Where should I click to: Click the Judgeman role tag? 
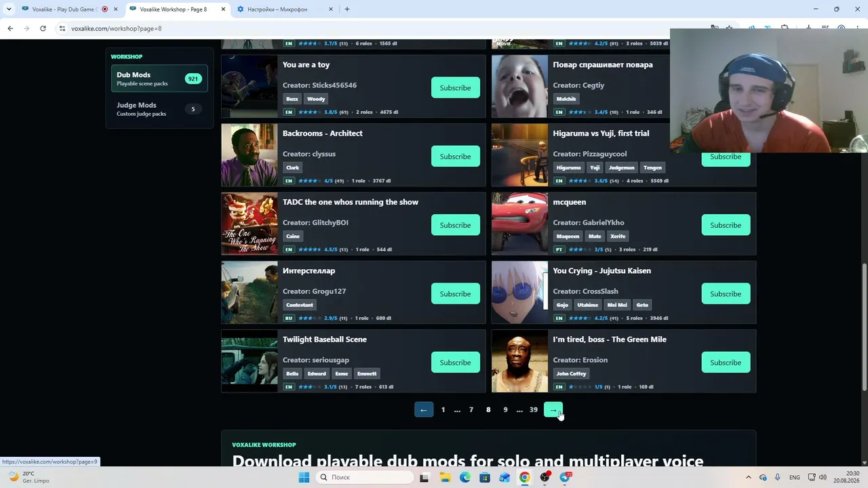tap(622, 167)
